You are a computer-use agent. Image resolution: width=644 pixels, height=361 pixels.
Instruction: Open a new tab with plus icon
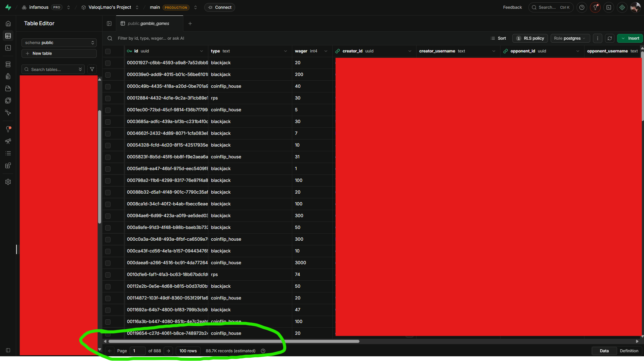coord(190,24)
